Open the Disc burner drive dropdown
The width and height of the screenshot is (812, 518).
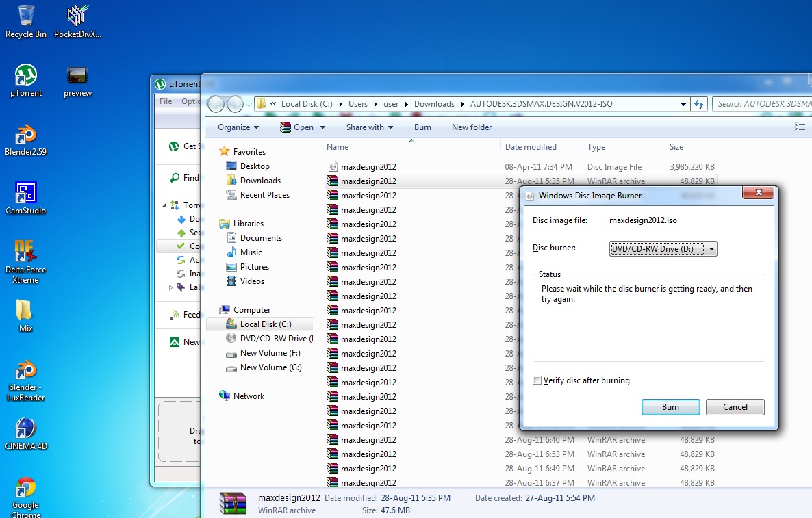[x=711, y=249]
